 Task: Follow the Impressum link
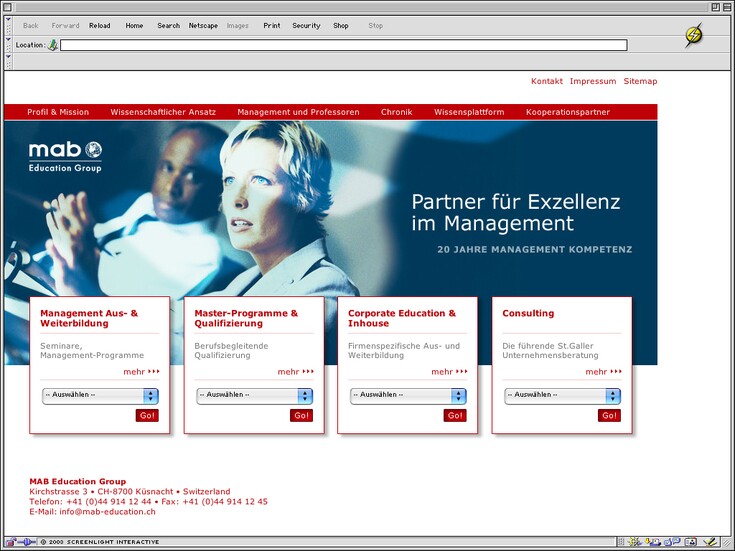click(593, 81)
